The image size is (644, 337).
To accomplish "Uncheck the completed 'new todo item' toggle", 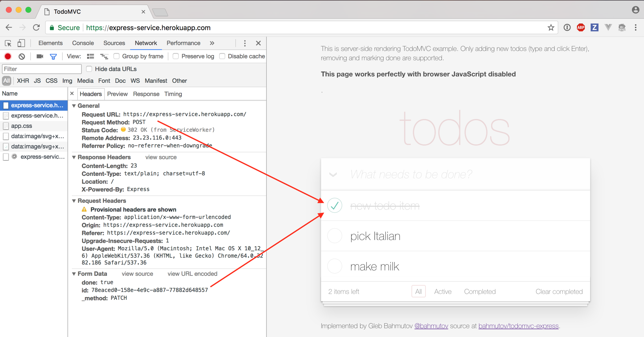I will point(335,206).
